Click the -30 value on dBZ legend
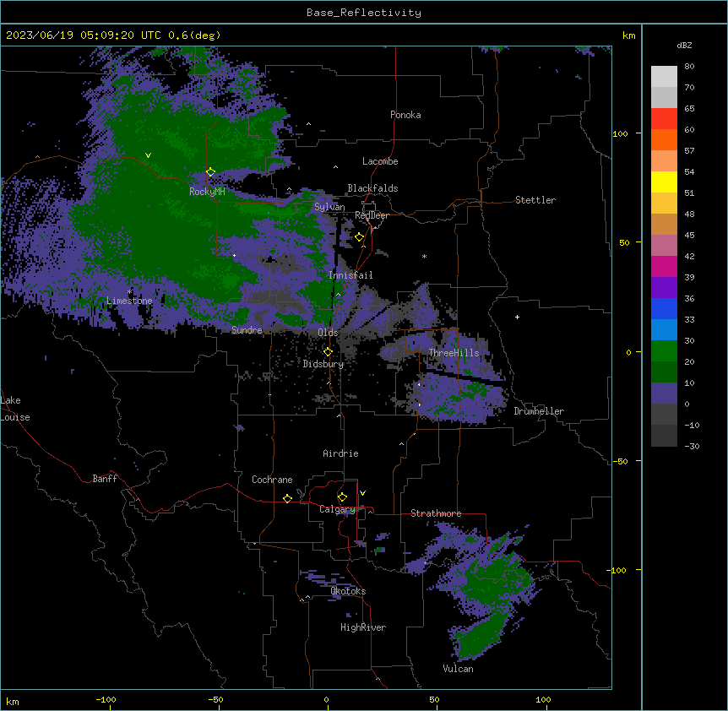Image resolution: width=728 pixels, height=711 pixels. point(692,446)
